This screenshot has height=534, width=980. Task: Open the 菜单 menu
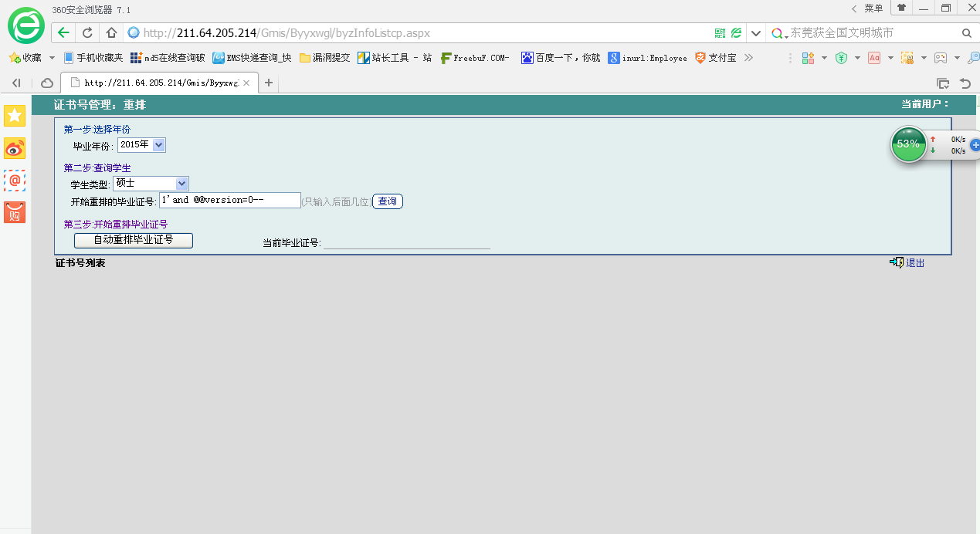(x=873, y=8)
